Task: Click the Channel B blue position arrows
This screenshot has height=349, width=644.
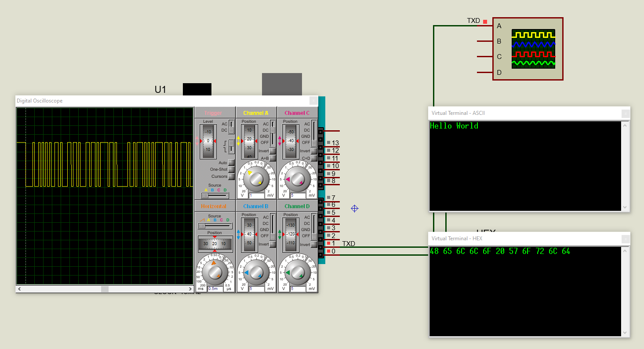Action: (x=239, y=235)
